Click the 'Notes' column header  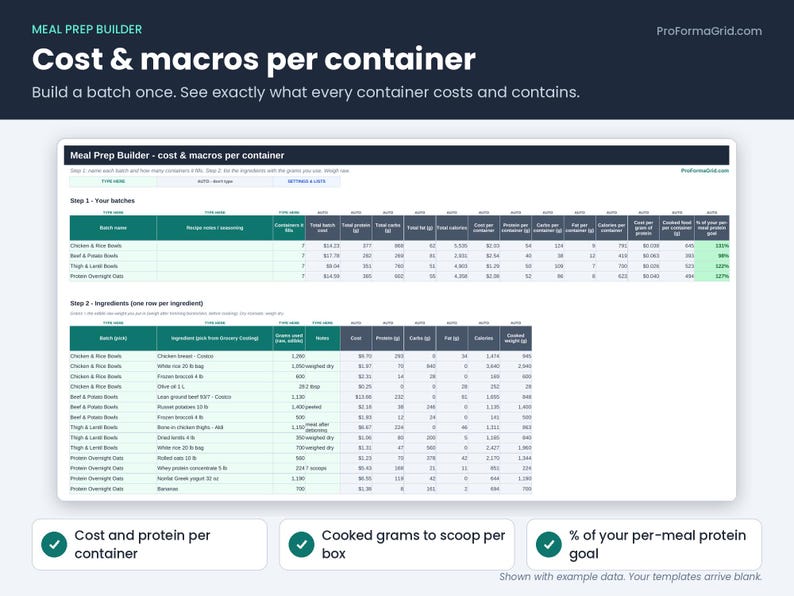[x=323, y=338]
